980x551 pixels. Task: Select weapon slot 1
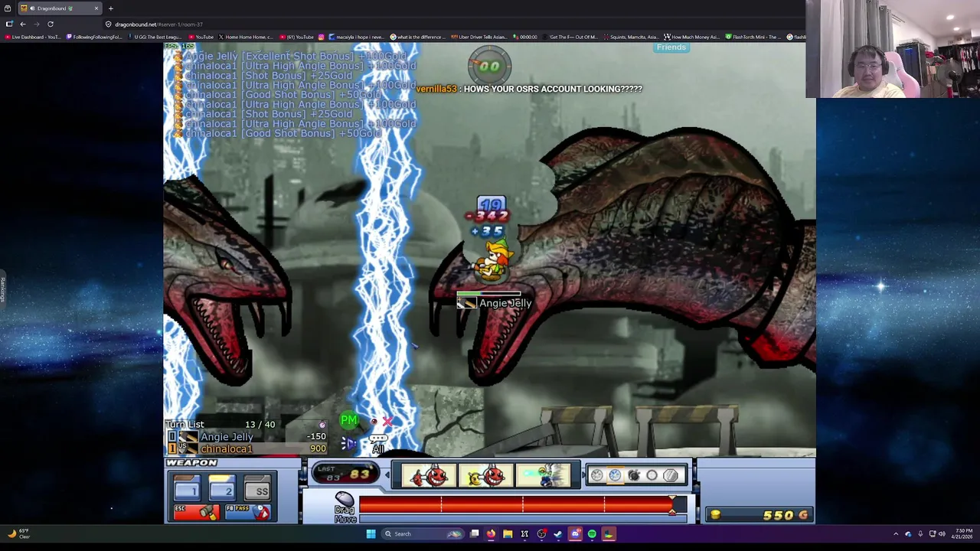186,487
